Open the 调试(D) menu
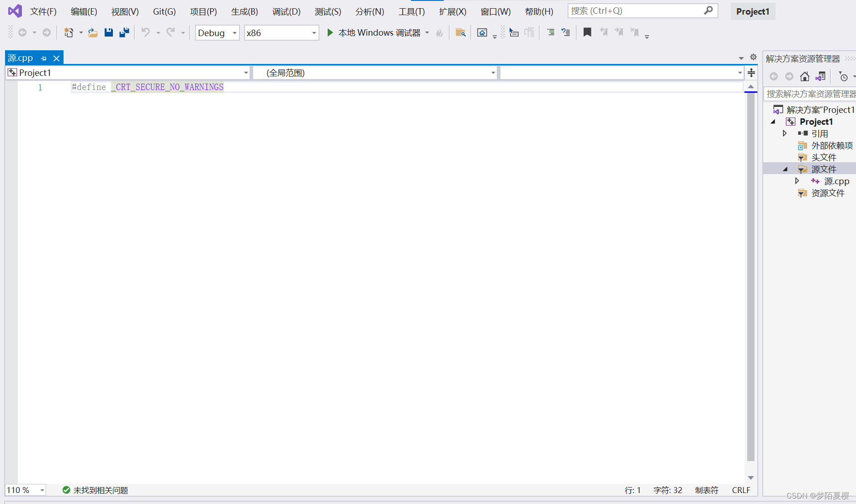The image size is (856, 504). pyautogui.click(x=286, y=11)
